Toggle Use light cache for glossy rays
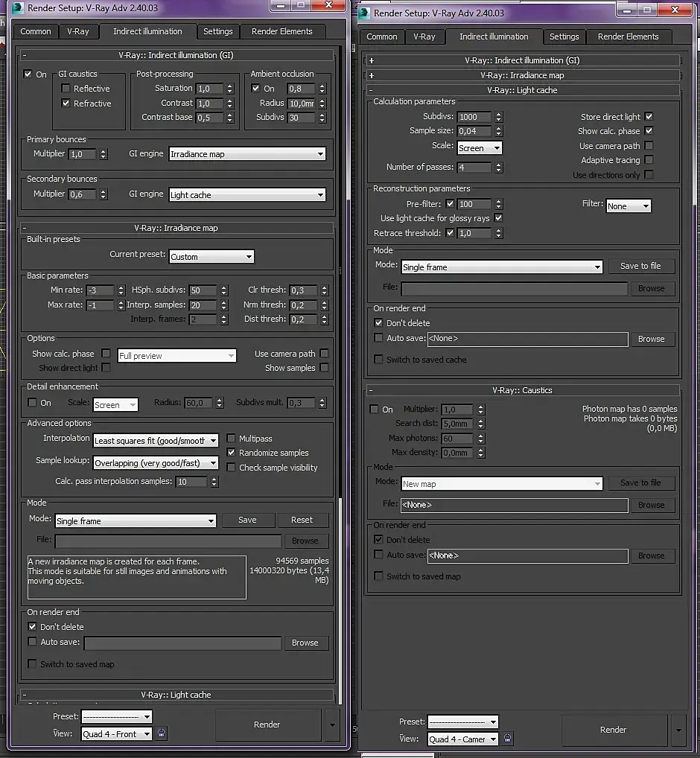Image resolution: width=700 pixels, height=758 pixels. (498, 218)
